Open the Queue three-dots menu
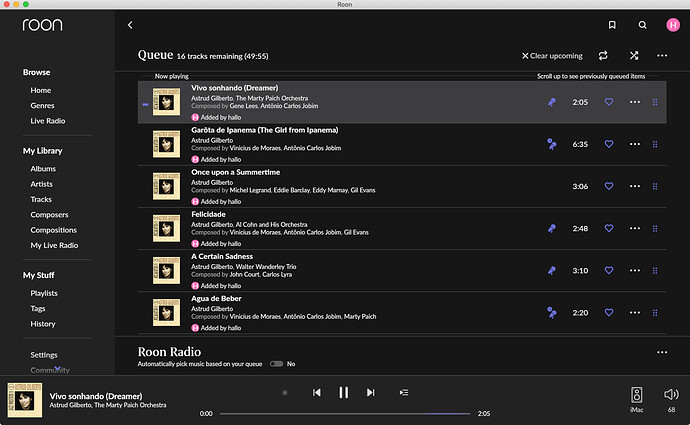This screenshot has height=425, width=690. click(662, 55)
